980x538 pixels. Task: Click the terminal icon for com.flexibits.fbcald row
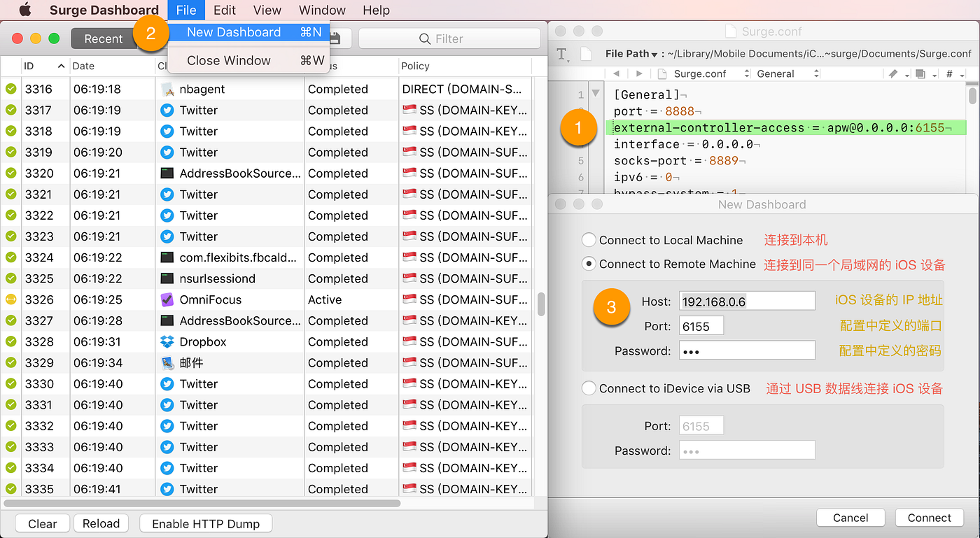coord(167,257)
